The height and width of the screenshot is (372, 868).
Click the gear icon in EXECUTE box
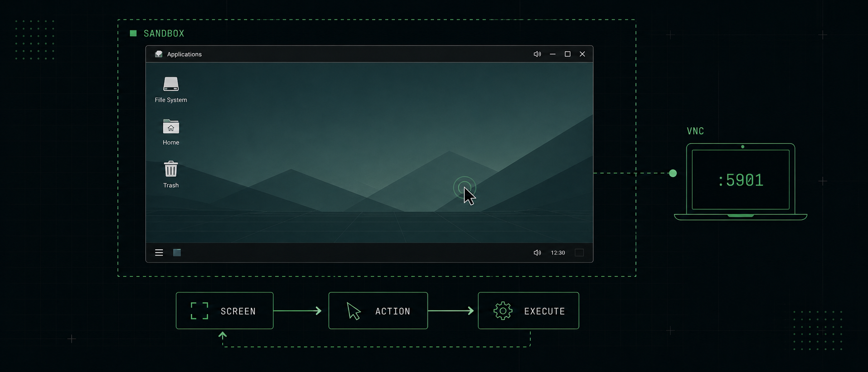pos(503,311)
